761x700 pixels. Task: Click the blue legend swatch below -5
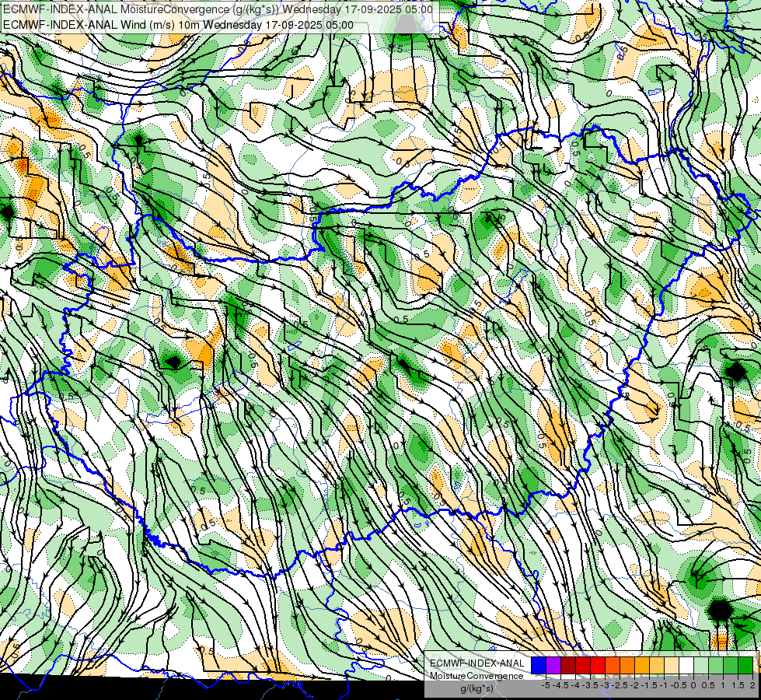[539, 665]
